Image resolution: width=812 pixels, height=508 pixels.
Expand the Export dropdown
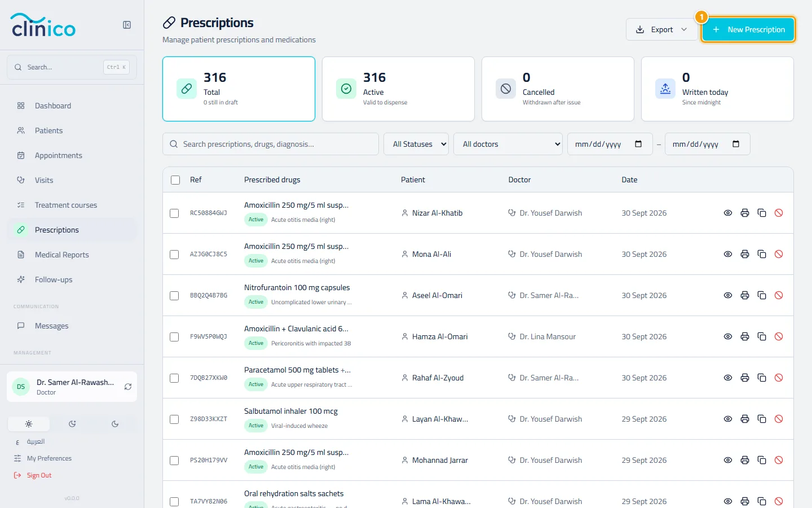[x=661, y=29]
